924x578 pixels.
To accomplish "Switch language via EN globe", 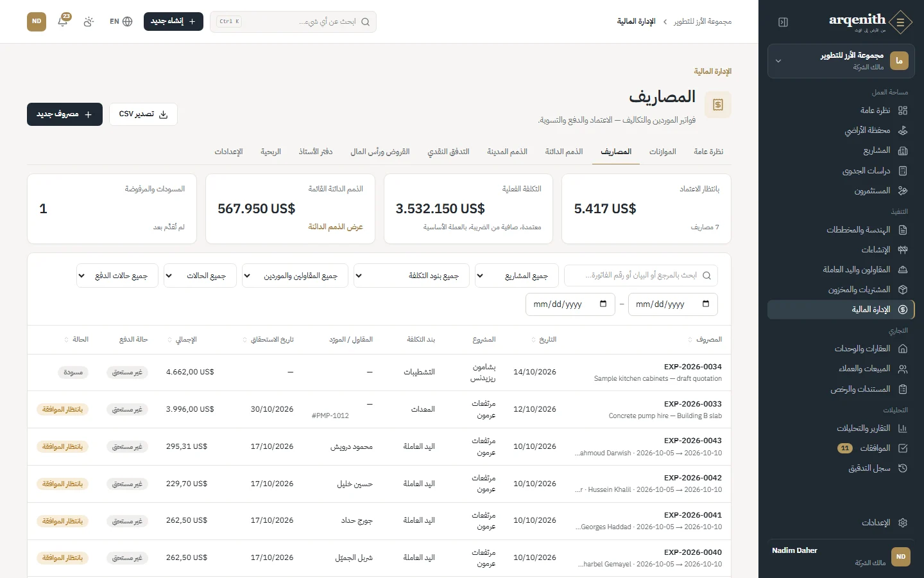I will [121, 21].
